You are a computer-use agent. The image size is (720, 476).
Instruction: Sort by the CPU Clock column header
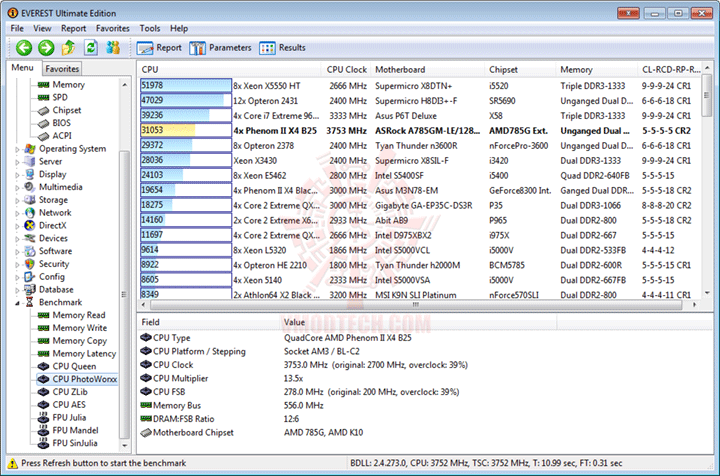346,70
